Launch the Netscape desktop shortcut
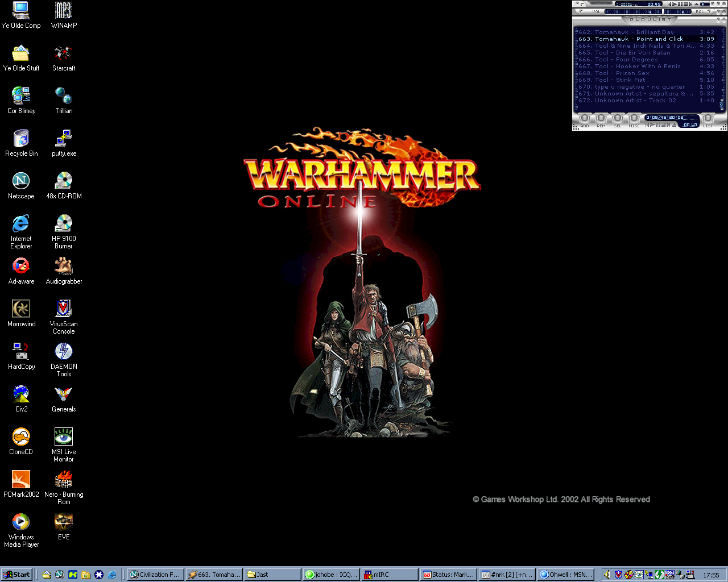The image size is (728, 582). pyautogui.click(x=21, y=186)
